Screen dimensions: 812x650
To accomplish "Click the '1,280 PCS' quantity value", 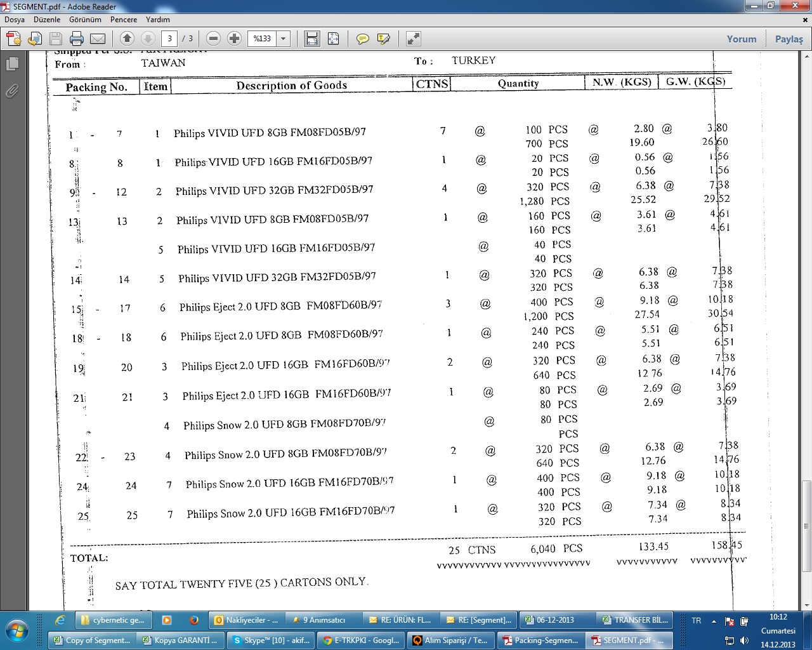I will (545, 201).
